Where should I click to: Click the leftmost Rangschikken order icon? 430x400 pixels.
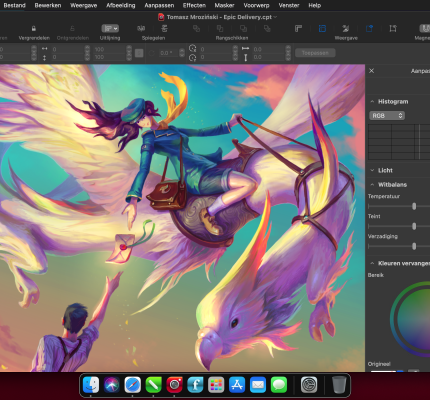click(196, 29)
